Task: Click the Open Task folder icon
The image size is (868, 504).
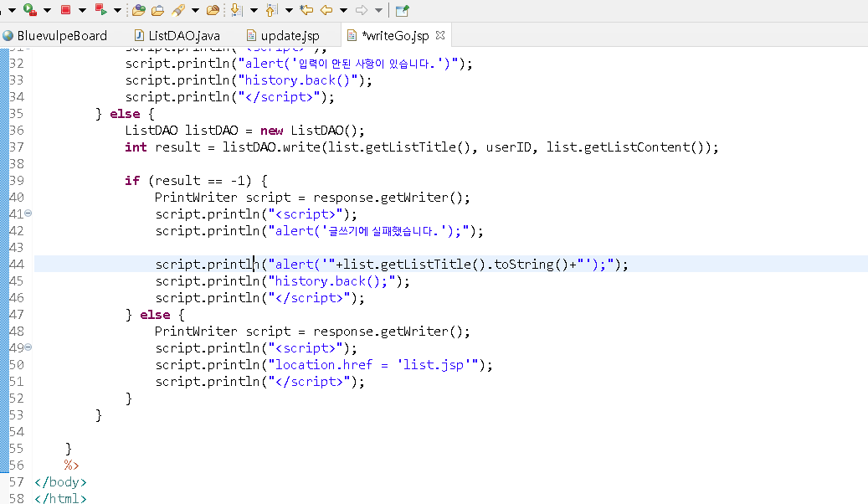Action: tap(157, 10)
